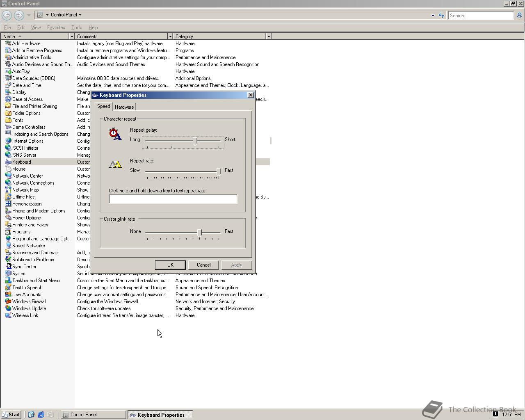
Task: Select the Wireless Link icon
Action: (x=8, y=315)
